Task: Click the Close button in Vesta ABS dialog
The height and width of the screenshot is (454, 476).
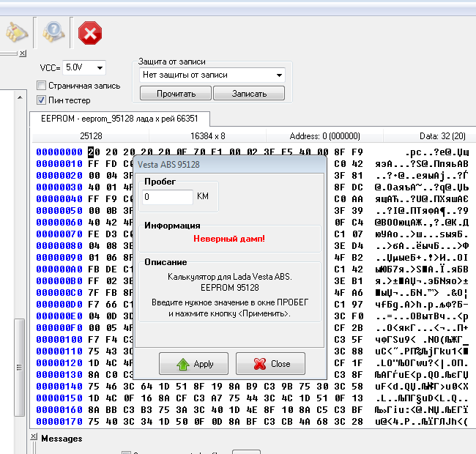Action: (x=270, y=363)
